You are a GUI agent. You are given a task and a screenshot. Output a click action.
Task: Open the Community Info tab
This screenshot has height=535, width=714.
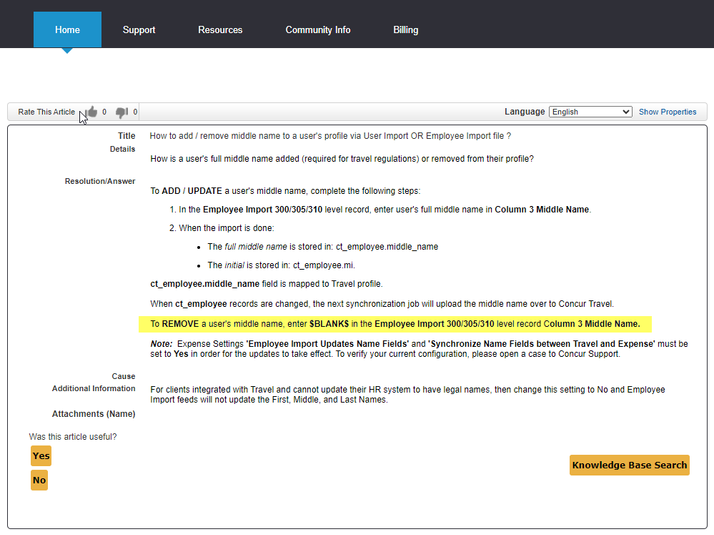[318, 30]
